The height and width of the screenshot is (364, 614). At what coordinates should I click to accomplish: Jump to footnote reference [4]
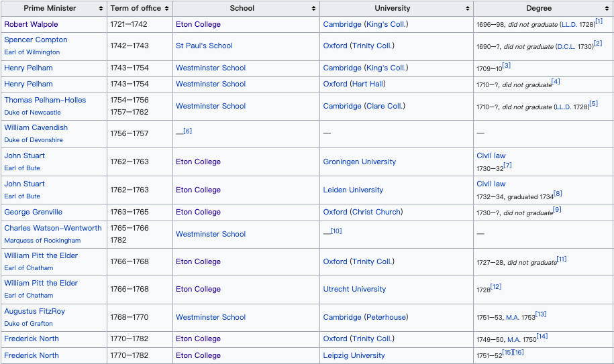(556, 81)
